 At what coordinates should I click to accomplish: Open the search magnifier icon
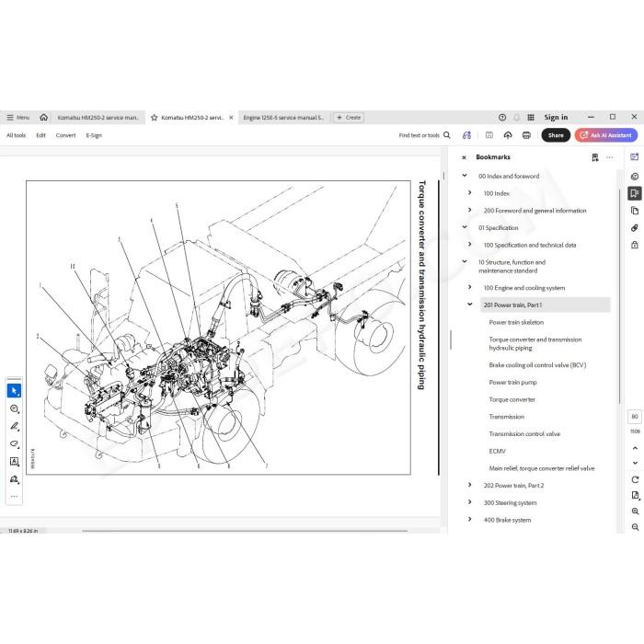pos(447,135)
